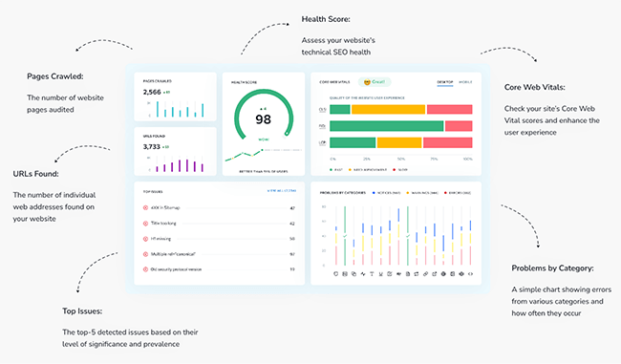Click the count value for Title too long
621x364 pixels.
(x=292, y=224)
